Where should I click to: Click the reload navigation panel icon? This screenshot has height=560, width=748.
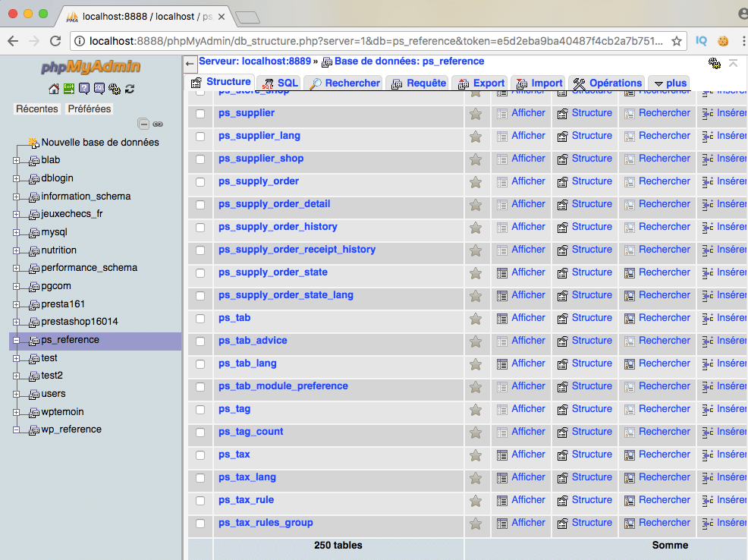[x=130, y=89]
